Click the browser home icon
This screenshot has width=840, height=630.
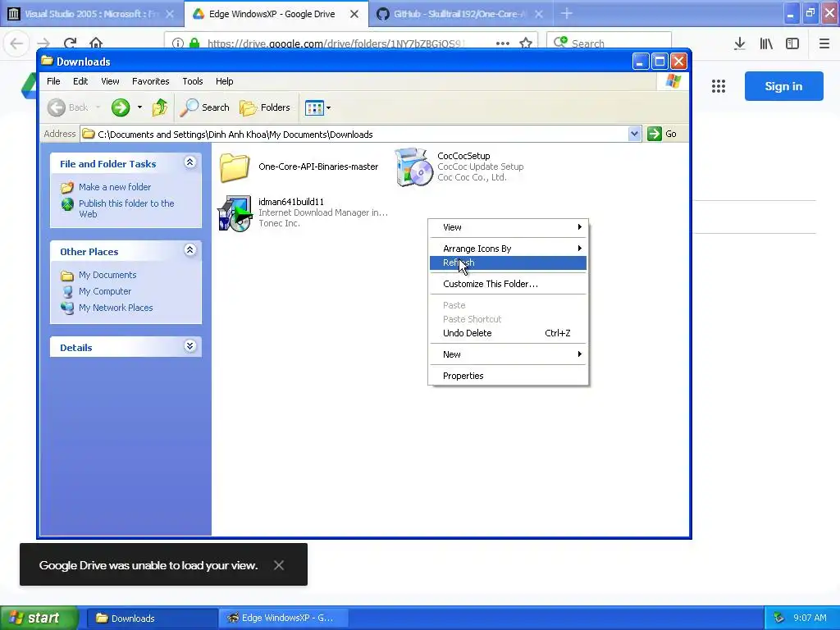tap(96, 43)
